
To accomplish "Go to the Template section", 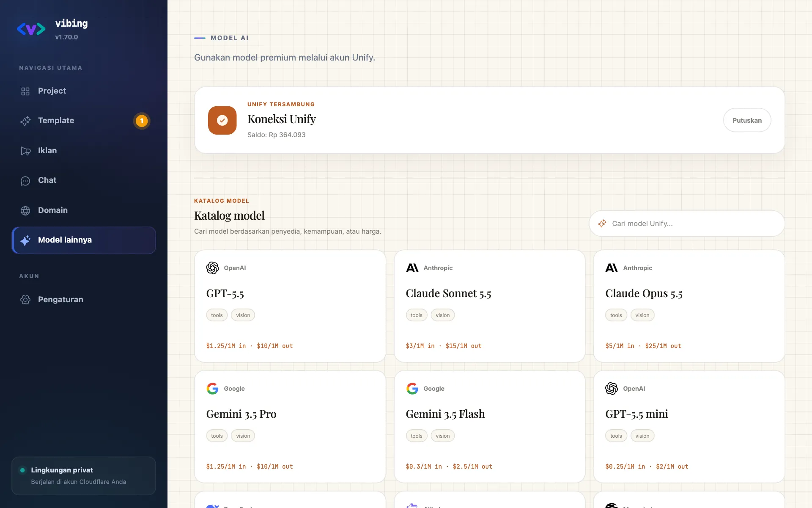I will coord(84,121).
